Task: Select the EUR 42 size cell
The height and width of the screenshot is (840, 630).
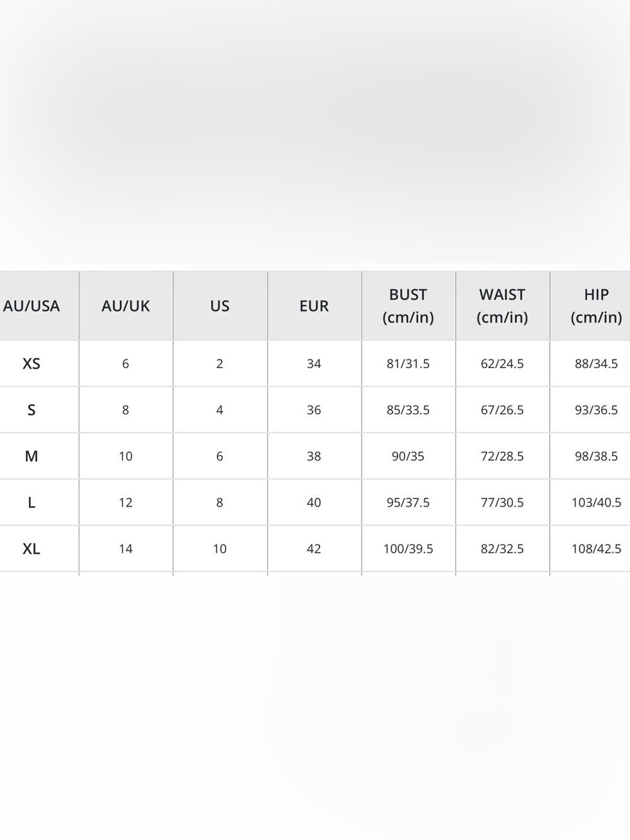Action: click(314, 549)
